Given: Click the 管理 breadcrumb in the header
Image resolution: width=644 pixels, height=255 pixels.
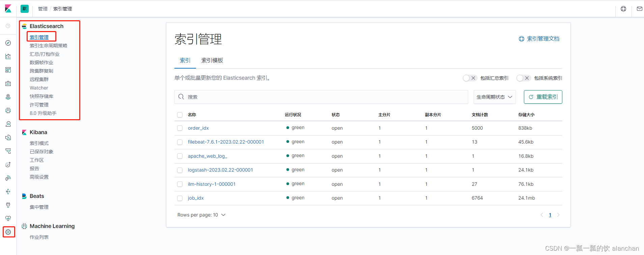Looking at the screenshot, I should tap(43, 9).
